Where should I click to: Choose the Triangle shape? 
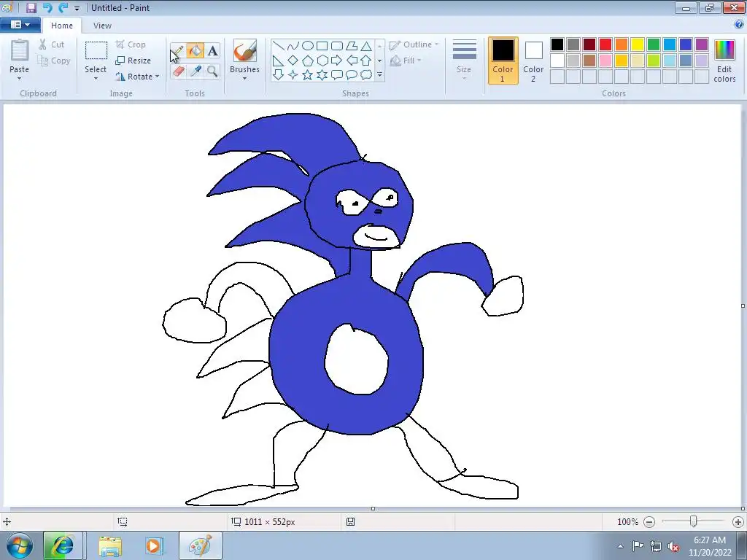[x=366, y=46]
